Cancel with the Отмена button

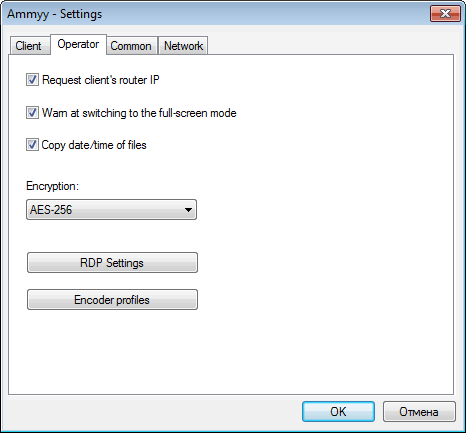419,412
